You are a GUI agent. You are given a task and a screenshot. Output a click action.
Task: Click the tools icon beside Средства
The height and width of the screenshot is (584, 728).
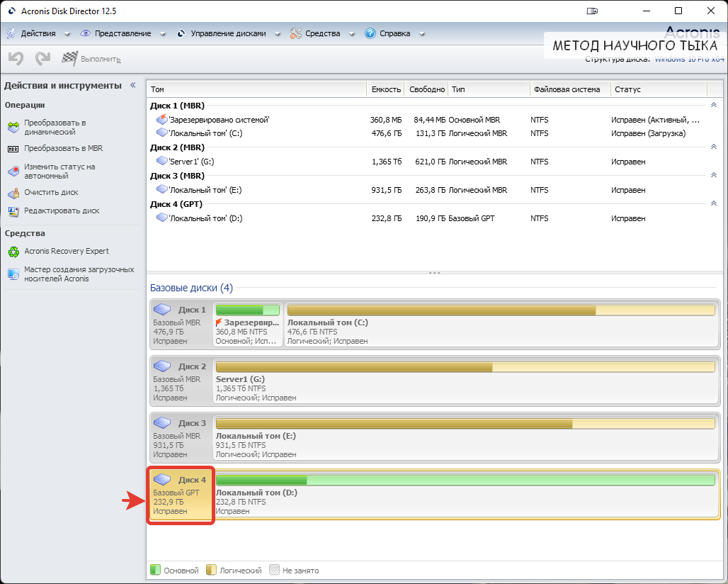pos(296,33)
